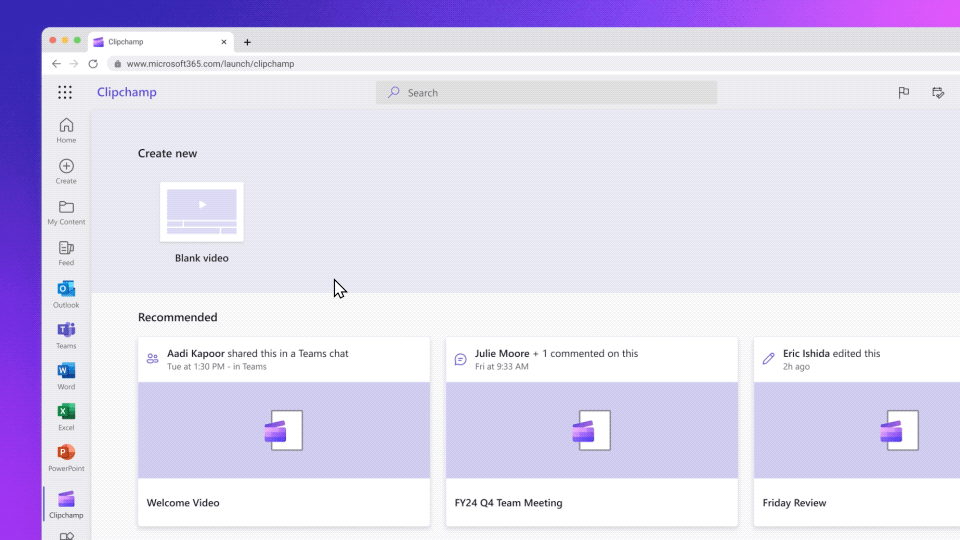Click the Search input field
The width and height of the screenshot is (960, 540).
tap(546, 93)
